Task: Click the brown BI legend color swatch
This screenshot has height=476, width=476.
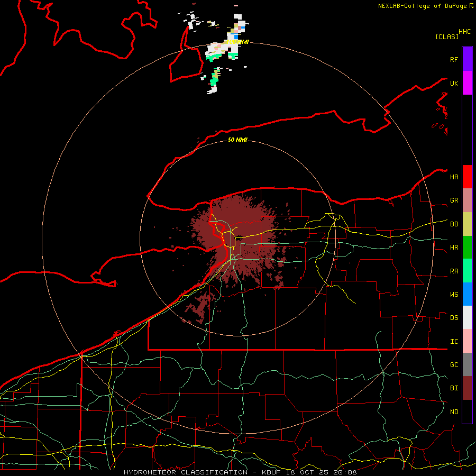Action: [467, 388]
